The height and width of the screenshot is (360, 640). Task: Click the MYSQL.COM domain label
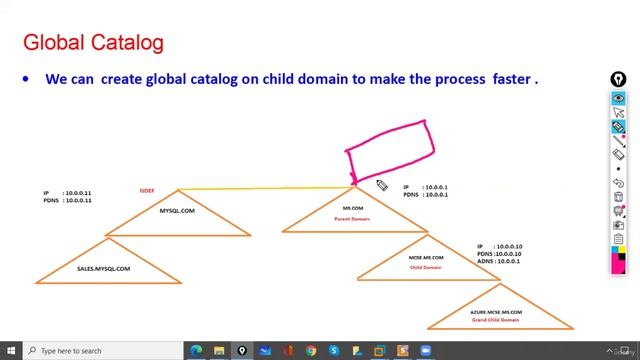tap(177, 211)
